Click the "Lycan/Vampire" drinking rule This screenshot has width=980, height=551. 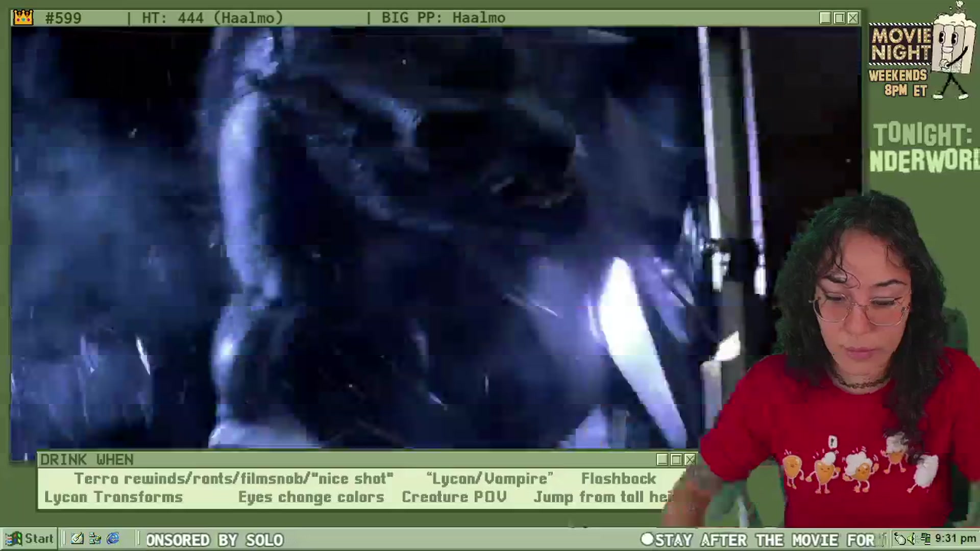[x=489, y=479]
